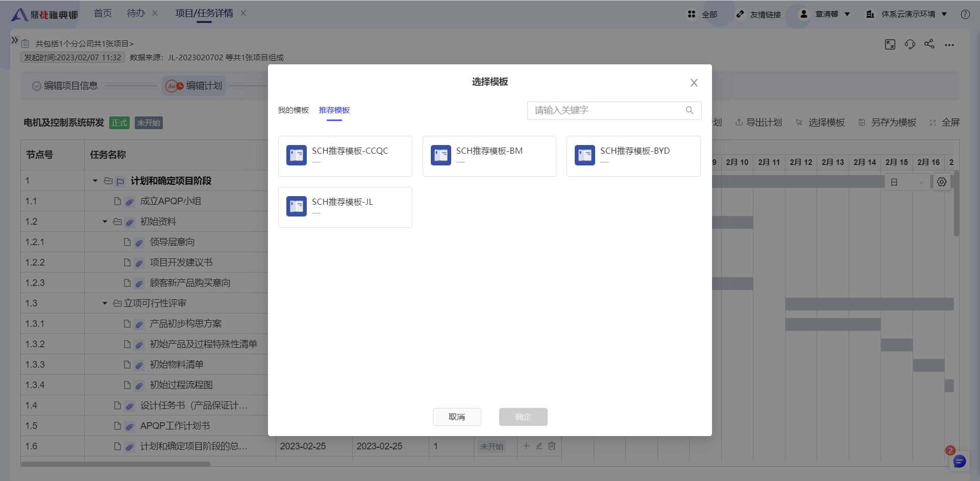This screenshot has width=980, height=481.
Task: Click 选择模板 toolbar button
Action: click(820, 123)
